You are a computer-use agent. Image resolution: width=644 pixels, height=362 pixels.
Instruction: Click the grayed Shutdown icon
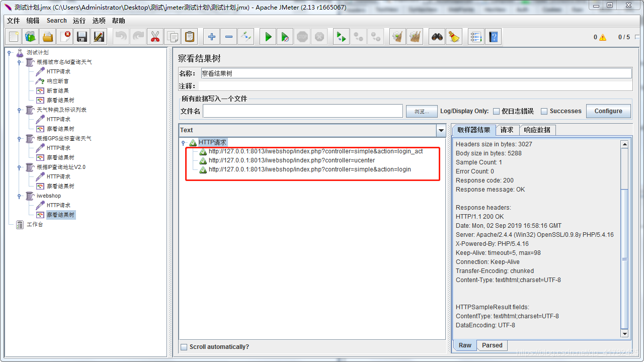(x=319, y=37)
